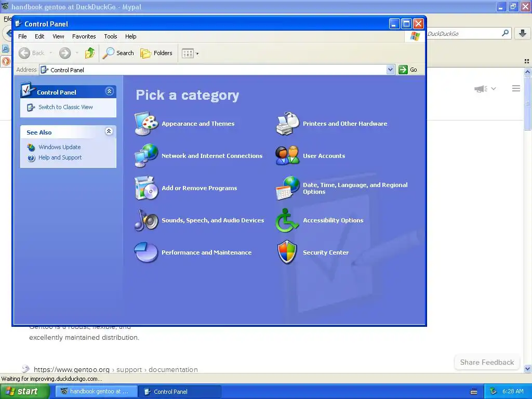Open Appearance and Themes category icon
532x399 pixels.
(146, 124)
